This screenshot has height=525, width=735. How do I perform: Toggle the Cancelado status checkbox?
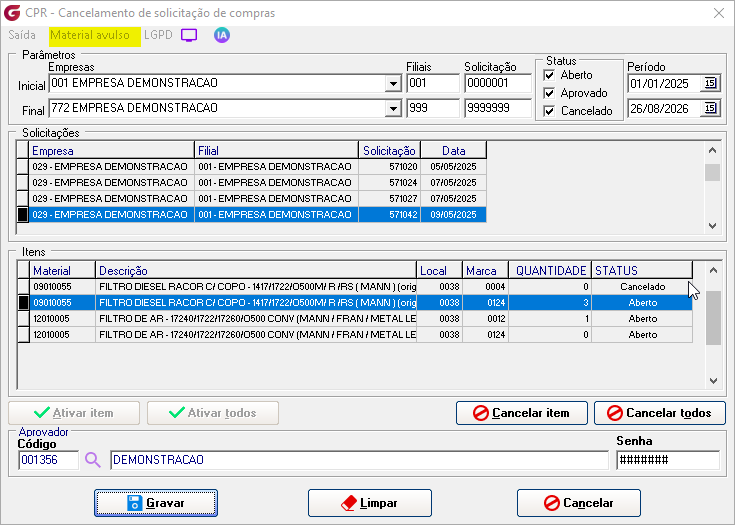click(x=549, y=111)
